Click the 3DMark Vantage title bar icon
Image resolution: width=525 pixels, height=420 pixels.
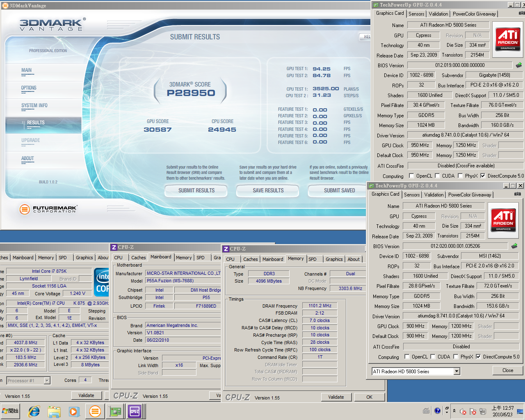pos(5,5)
